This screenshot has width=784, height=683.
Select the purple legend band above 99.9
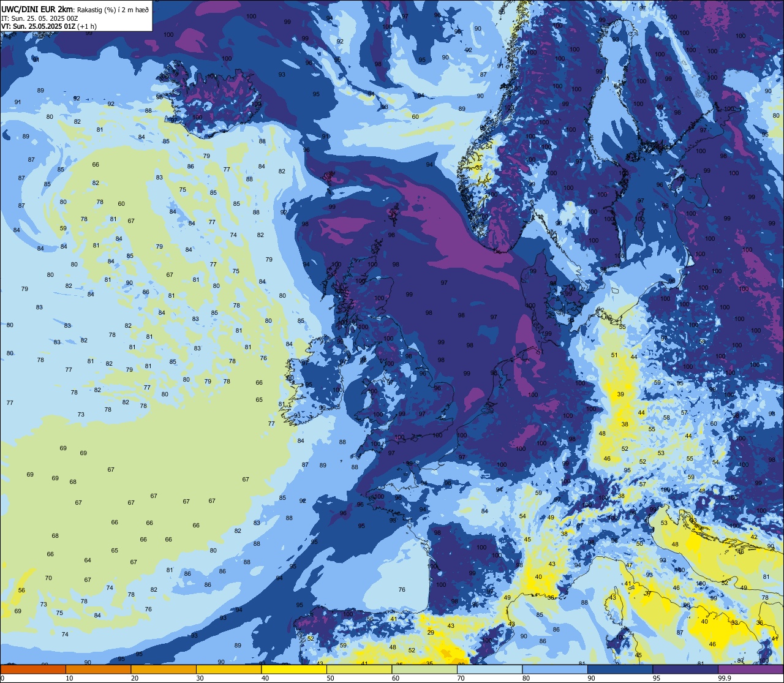point(750,669)
